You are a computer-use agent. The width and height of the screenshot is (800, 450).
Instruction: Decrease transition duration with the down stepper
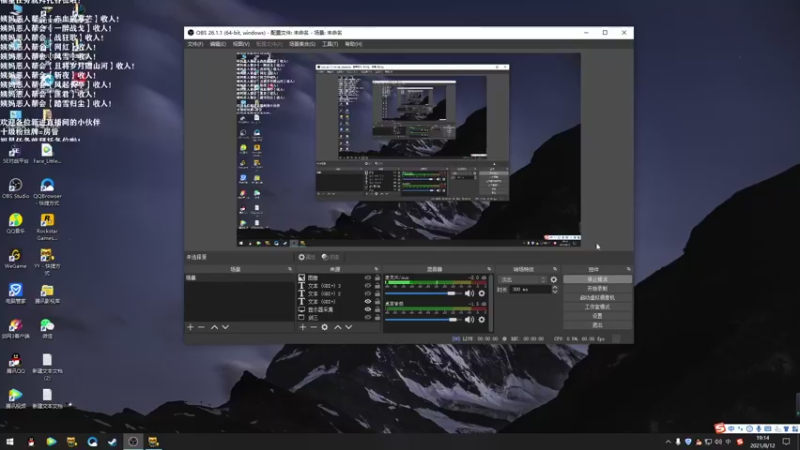555,291
